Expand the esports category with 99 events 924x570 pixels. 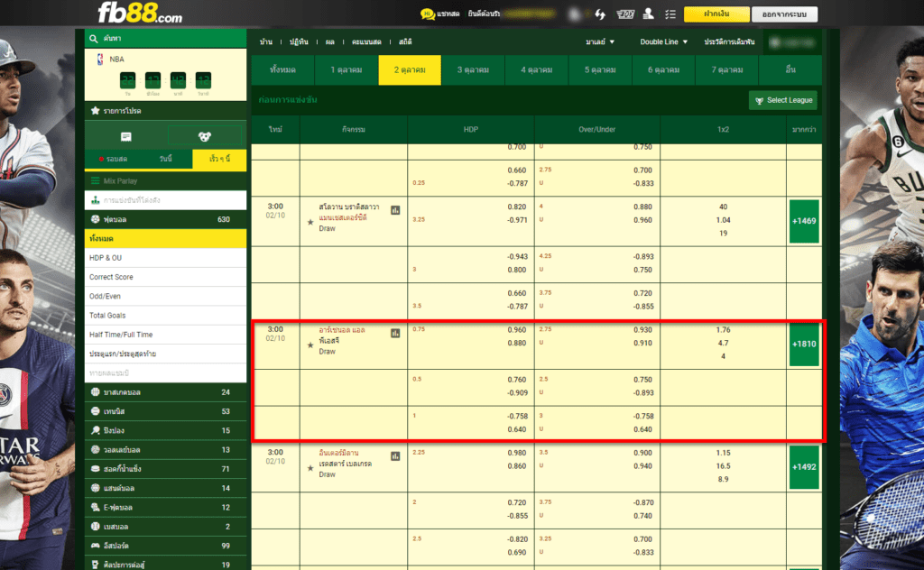[x=166, y=546]
